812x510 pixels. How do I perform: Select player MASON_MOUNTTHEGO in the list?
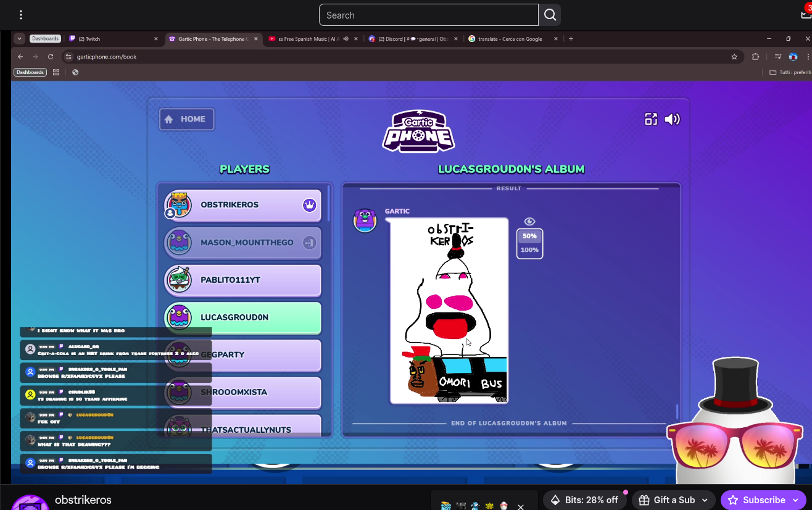(x=243, y=243)
